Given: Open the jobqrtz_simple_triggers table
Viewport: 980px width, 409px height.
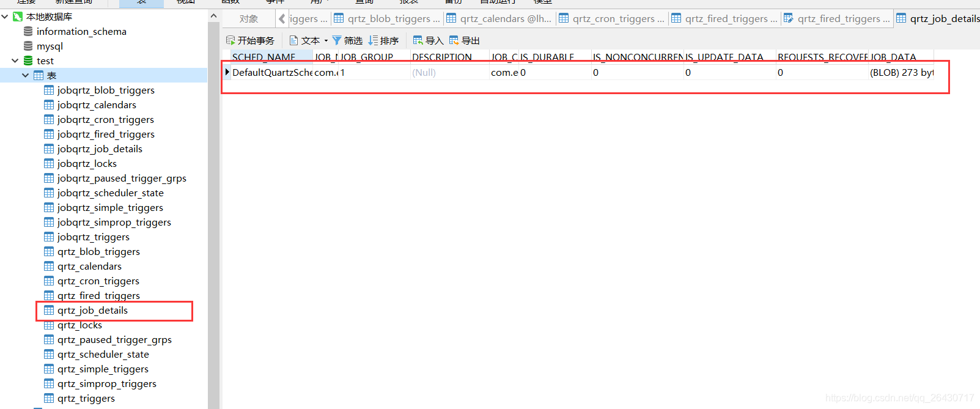Looking at the screenshot, I should 110,207.
